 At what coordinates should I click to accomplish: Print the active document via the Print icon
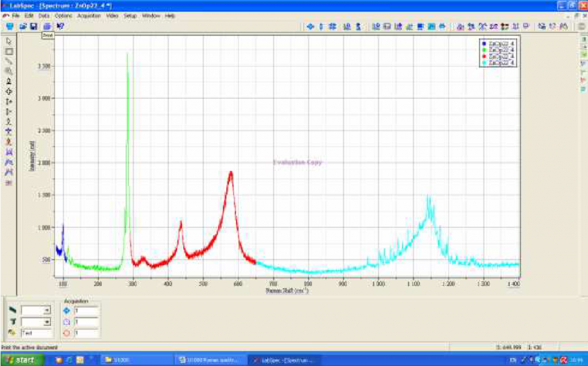[47, 27]
